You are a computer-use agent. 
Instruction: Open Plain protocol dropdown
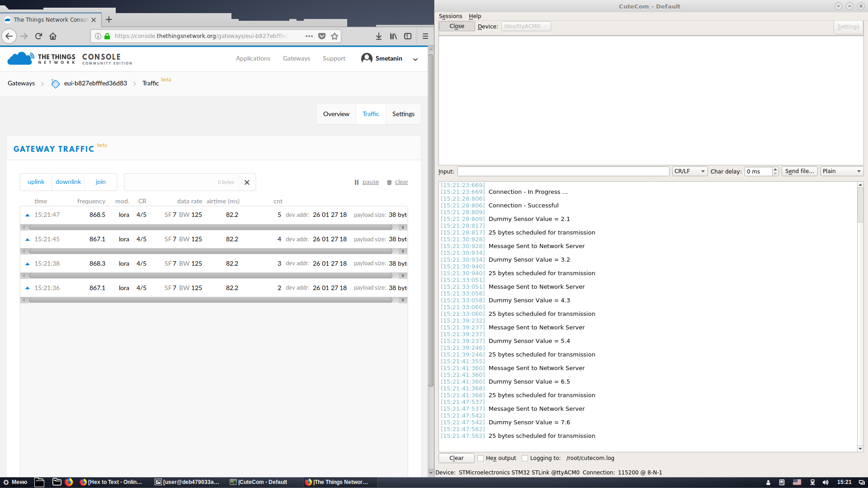842,171
